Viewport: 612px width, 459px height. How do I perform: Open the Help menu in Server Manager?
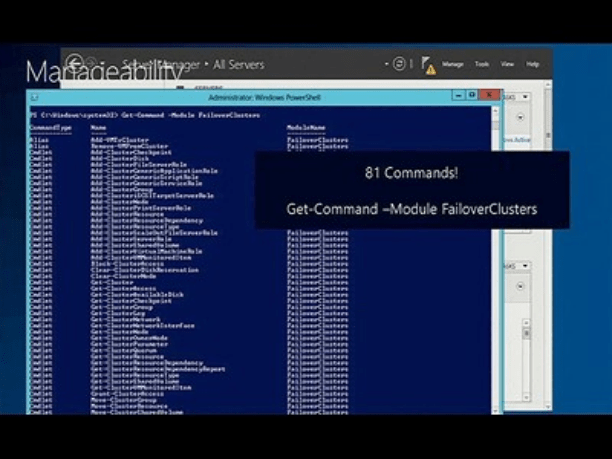click(532, 64)
